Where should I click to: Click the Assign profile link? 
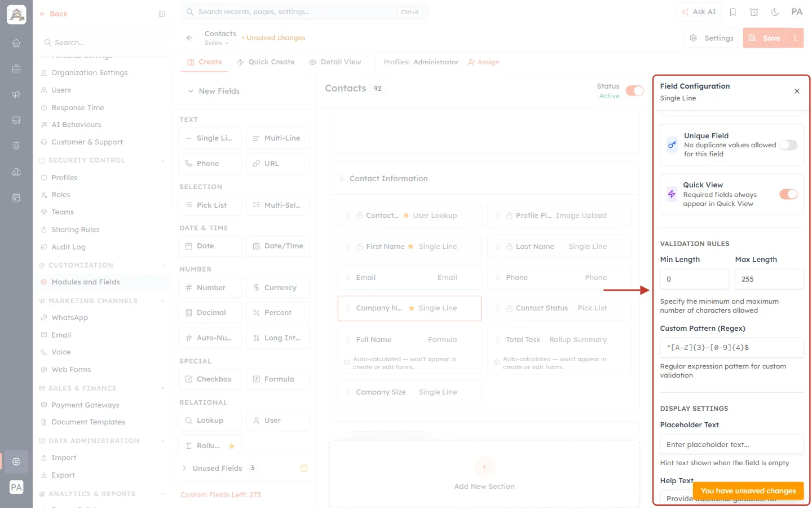(484, 62)
